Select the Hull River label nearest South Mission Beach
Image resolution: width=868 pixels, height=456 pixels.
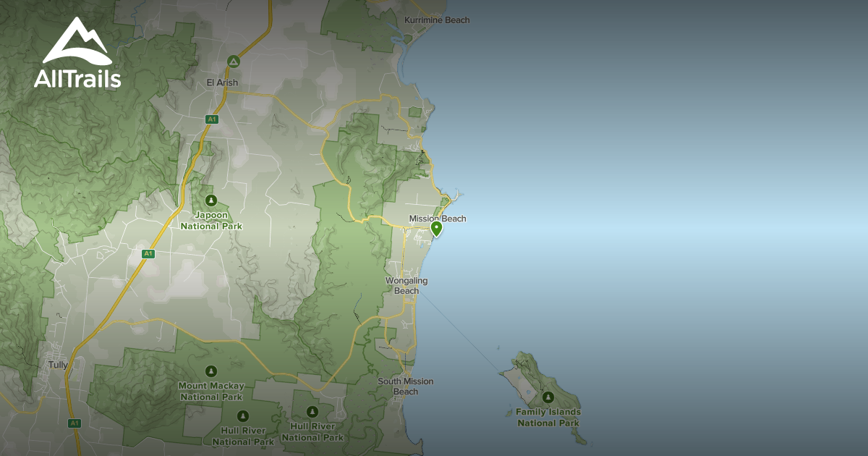[312, 432]
